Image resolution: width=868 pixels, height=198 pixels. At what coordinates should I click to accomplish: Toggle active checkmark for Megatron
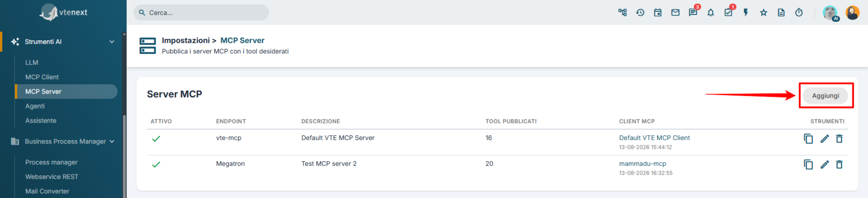[156, 164]
